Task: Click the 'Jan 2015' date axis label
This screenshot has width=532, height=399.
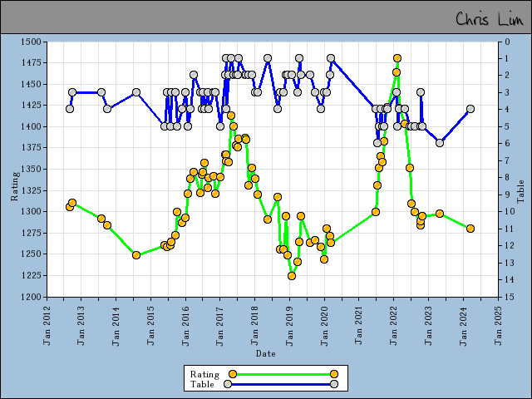Action: coord(150,326)
